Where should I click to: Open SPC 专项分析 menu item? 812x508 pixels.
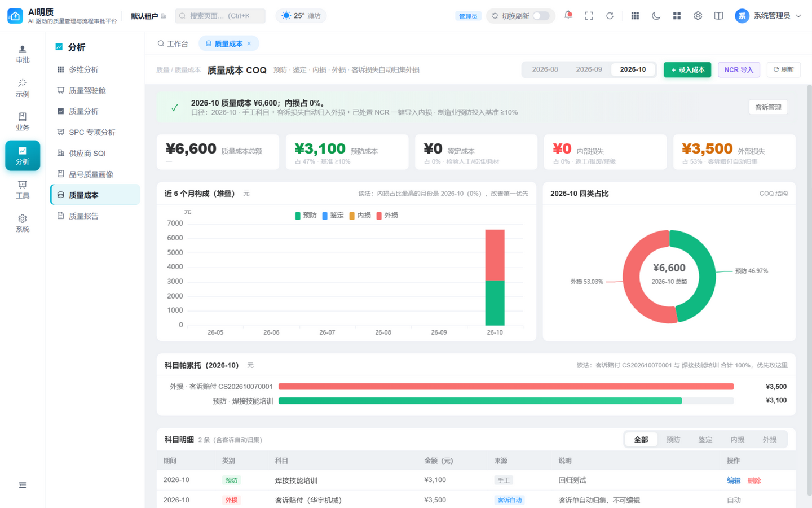pyautogui.click(x=95, y=132)
